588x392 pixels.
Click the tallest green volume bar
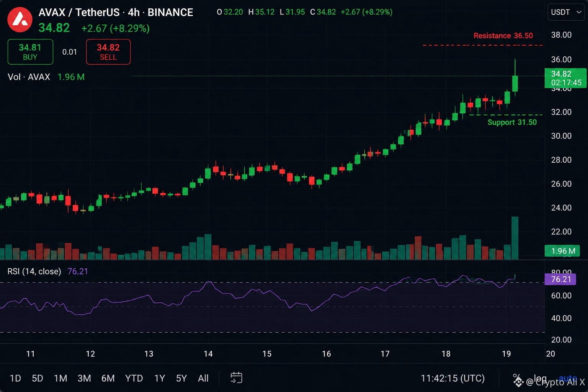515,238
